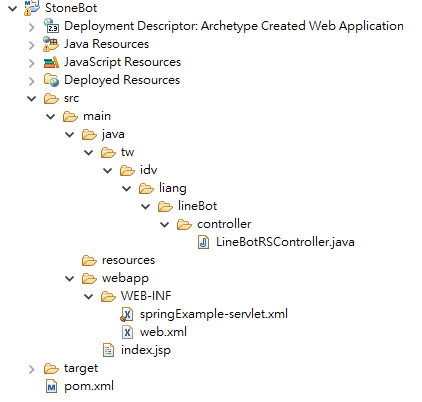Select the webapp folder label
This screenshot has width=422, height=402.
click(x=125, y=278)
